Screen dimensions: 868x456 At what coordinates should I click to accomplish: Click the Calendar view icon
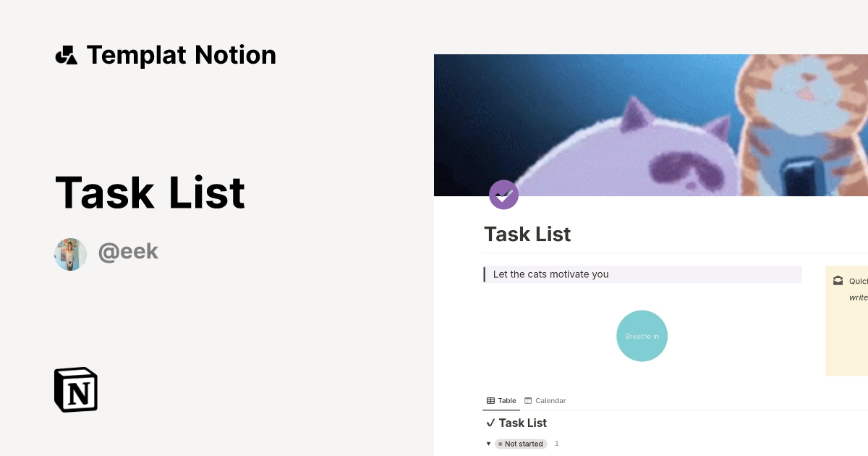[x=530, y=400]
